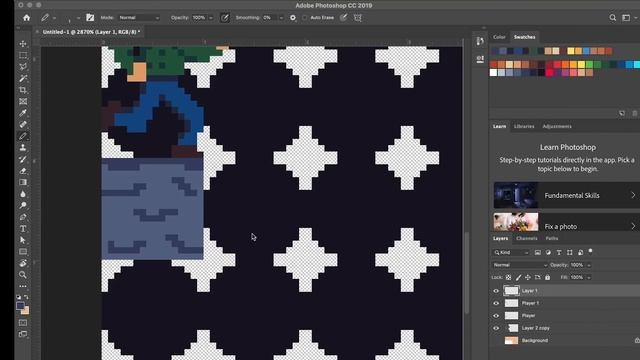
Task: Select the Clone Stamp tool
Action: click(x=23, y=148)
